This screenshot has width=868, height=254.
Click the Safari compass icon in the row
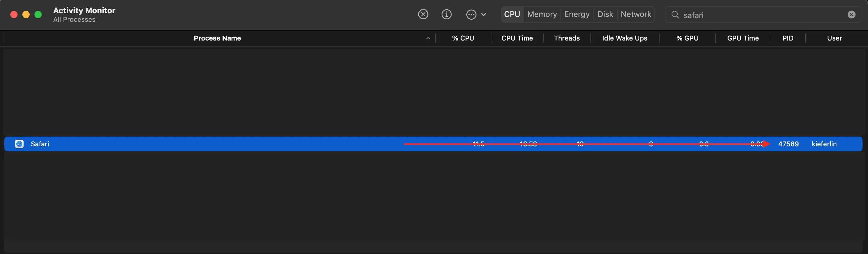tap(19, 144)
